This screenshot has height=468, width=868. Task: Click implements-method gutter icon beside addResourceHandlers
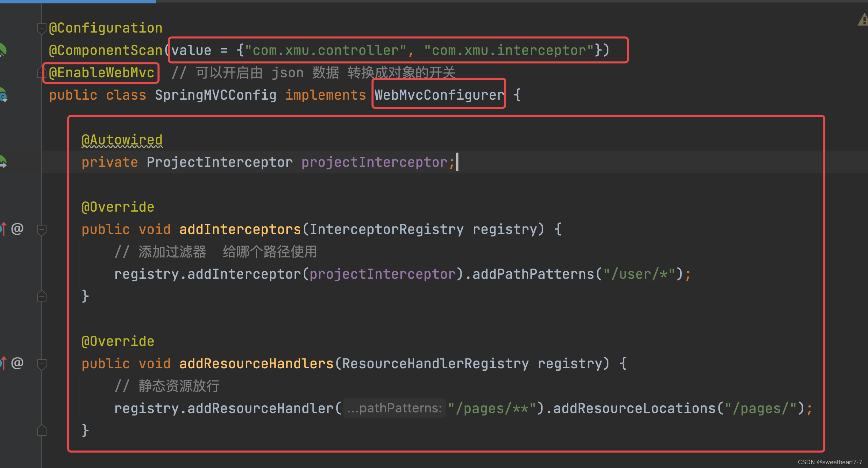pyautogui.click(x=3, y=363)
